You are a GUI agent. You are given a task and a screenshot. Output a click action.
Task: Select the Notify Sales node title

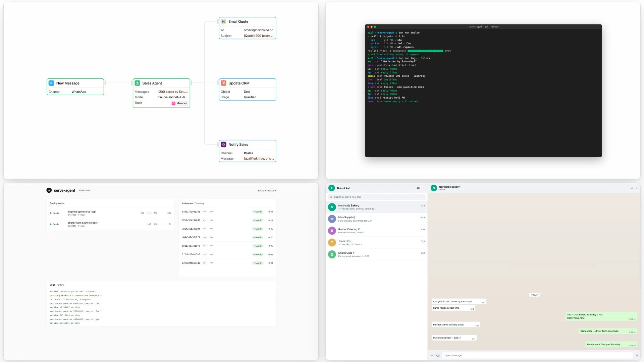click(x=238, y=144)
